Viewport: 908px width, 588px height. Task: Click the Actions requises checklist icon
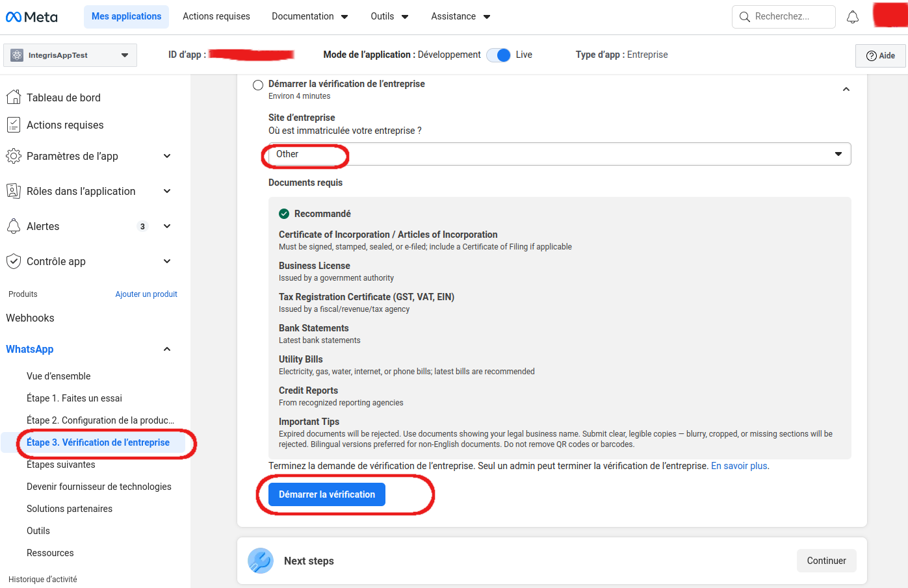pyautogui.click(x=14, y=125)
